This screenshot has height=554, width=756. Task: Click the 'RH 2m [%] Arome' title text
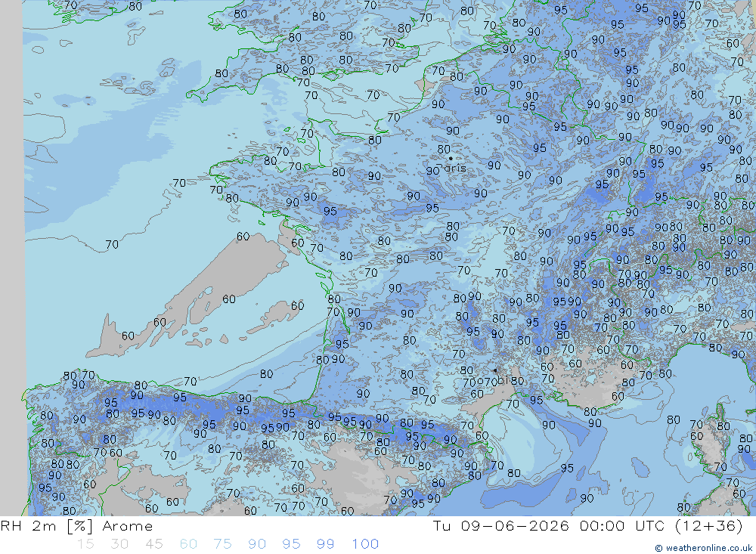pyautogui.click(x=76, y=526)
